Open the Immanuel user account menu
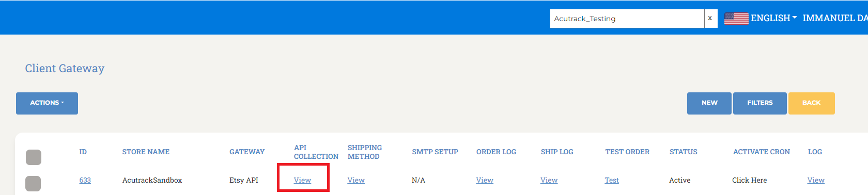 pyautogui.click(x=835, y=18)
